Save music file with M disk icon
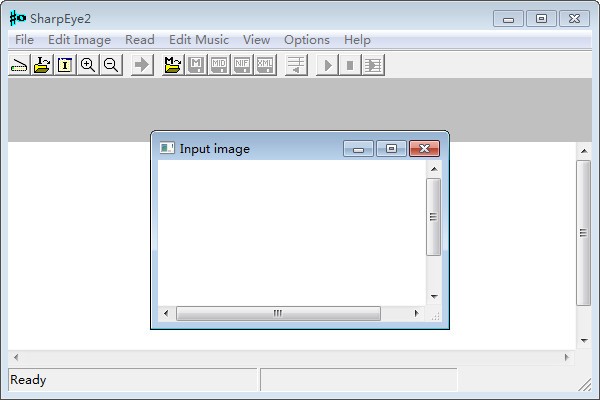This screenshot has width=600, height=400. pyautogui.click(x=196, y=65)
